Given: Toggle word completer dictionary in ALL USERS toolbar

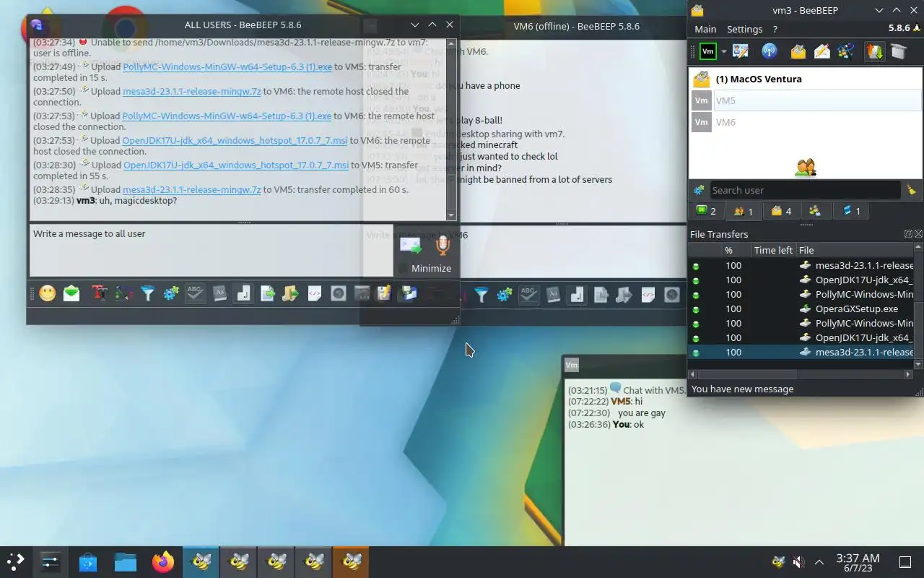Looking at the screenshot, I should [219, 293].
